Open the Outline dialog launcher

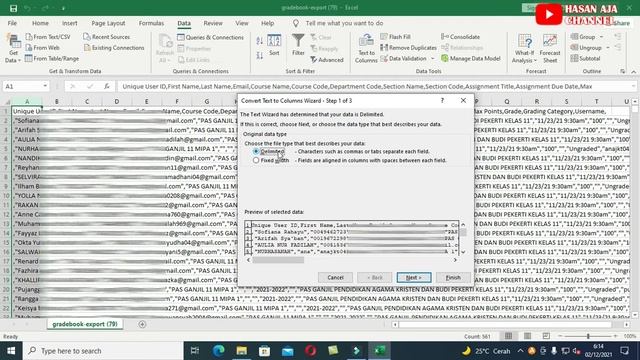(622, 71)
